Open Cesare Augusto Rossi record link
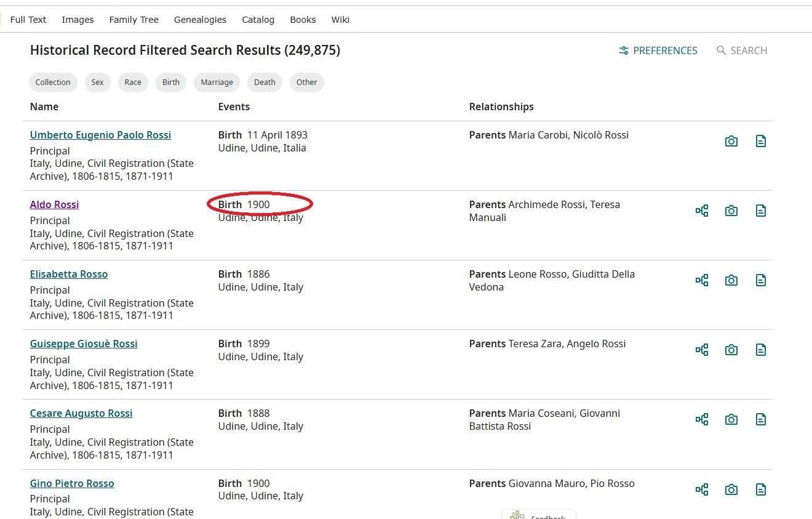 coord(81,414)
